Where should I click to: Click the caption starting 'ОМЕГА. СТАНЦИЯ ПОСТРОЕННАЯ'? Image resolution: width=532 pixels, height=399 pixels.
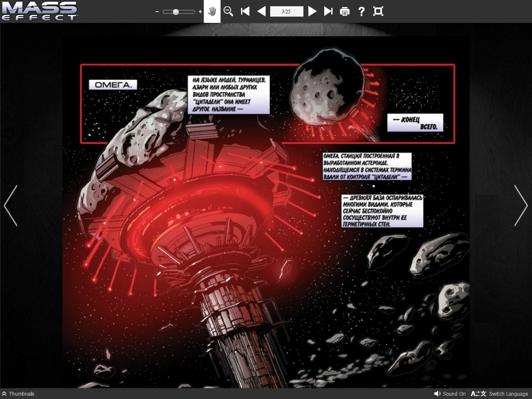click(x=367, y=166)
